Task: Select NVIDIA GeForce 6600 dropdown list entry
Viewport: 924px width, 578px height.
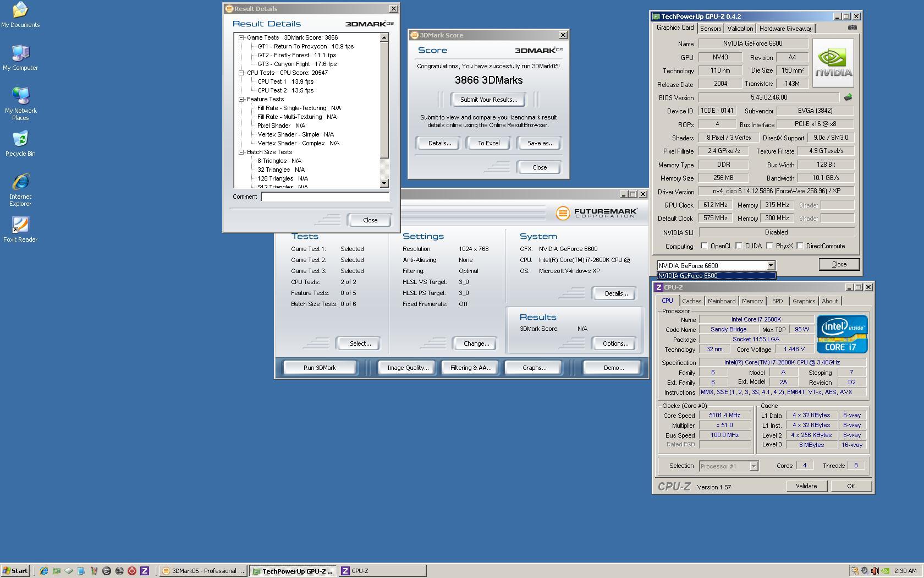Action: pos(716,276)
